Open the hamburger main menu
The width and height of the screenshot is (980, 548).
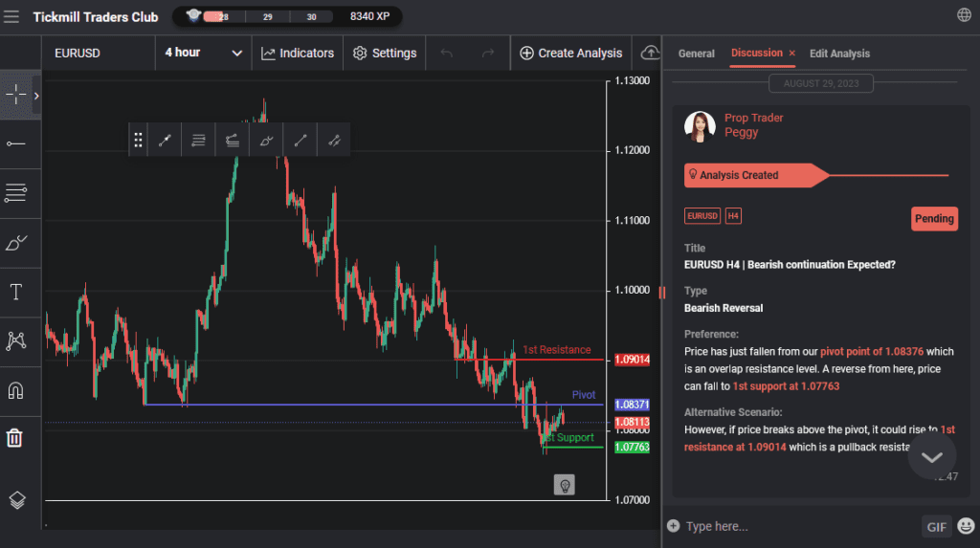(x=11, y=17)
